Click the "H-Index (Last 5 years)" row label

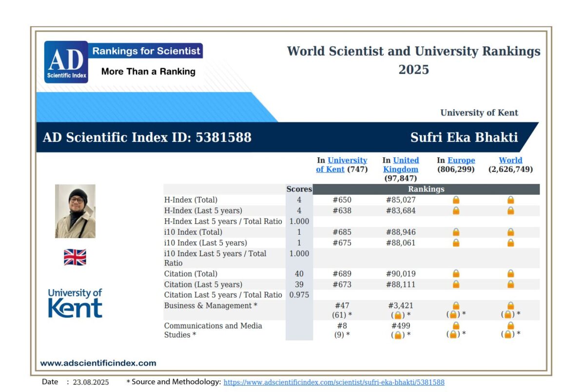(203, 210)
